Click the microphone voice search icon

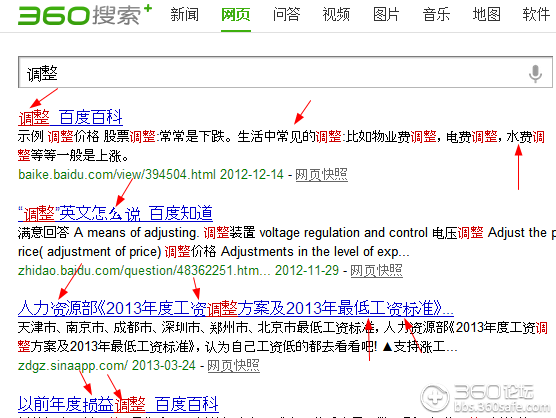pyautogui.click(x=535, y=73)
